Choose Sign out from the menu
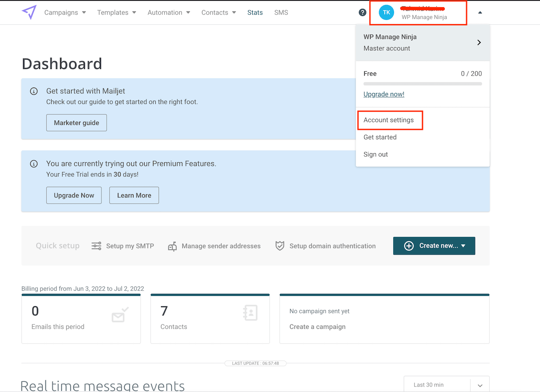The width and height of the screenshot is (540, 392). click(x=376, y=154)
